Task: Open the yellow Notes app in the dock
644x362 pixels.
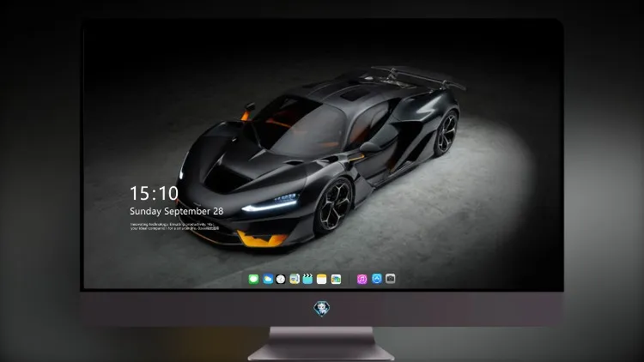Action: (322, 279)
